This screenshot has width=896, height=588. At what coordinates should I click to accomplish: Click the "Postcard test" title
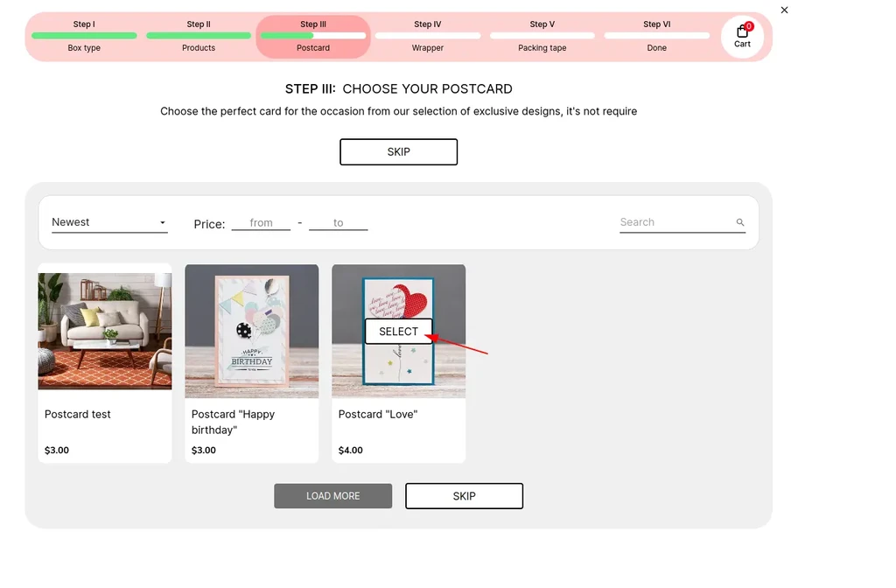(78, 414)
